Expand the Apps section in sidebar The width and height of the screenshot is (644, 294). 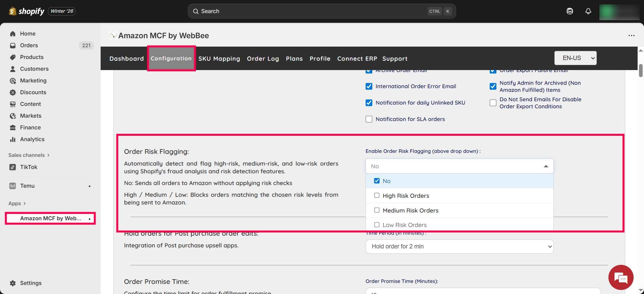click(17, 203)
